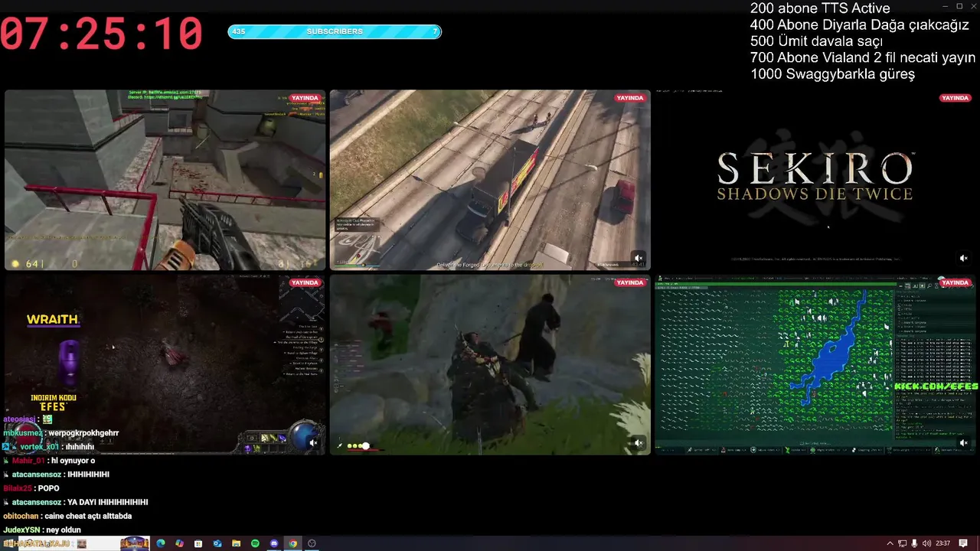980x551 pixels.
Task: Open the Outlook taskbar icon
Action: 217,543
